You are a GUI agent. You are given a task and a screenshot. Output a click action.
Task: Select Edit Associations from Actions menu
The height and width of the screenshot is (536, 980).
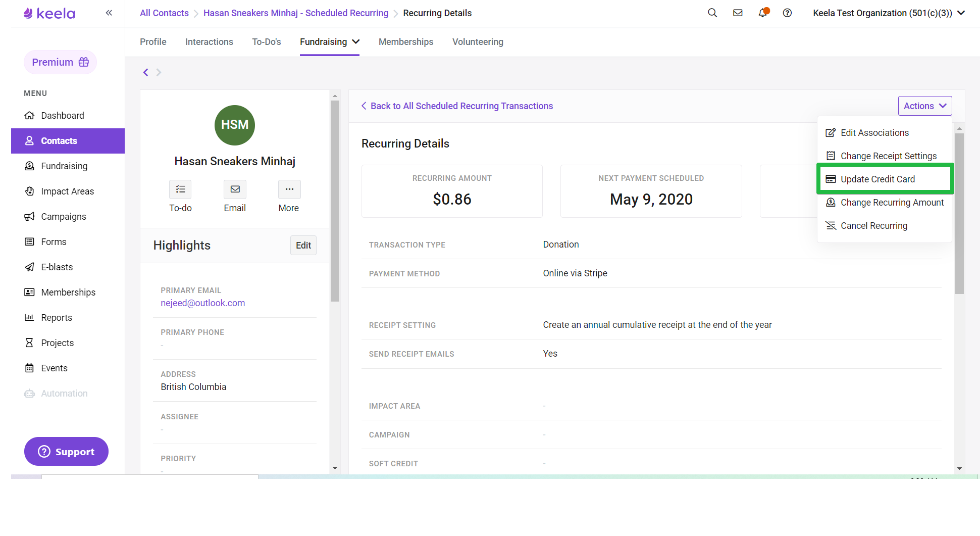pos(885,133)
